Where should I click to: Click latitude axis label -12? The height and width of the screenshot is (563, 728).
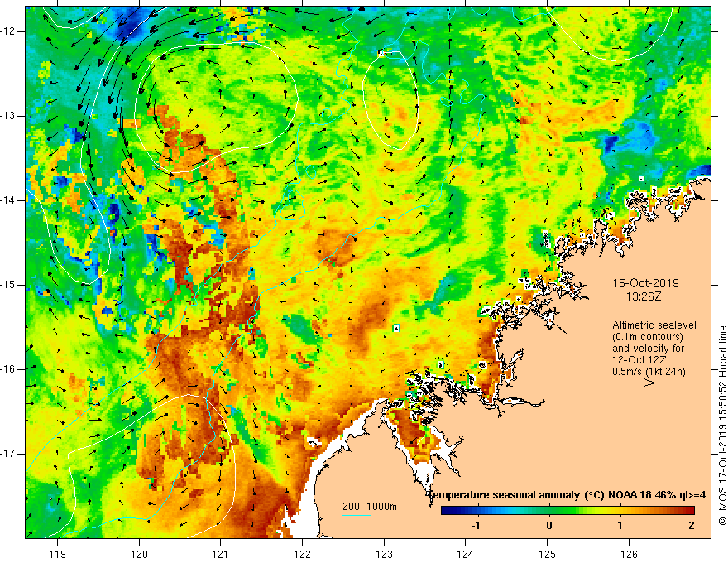9,31
